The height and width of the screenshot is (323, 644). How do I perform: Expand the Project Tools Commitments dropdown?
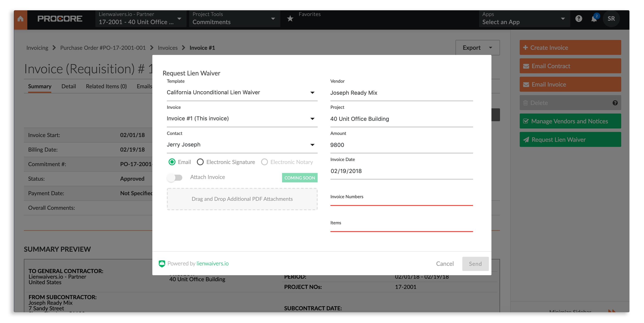coord(235,19)
